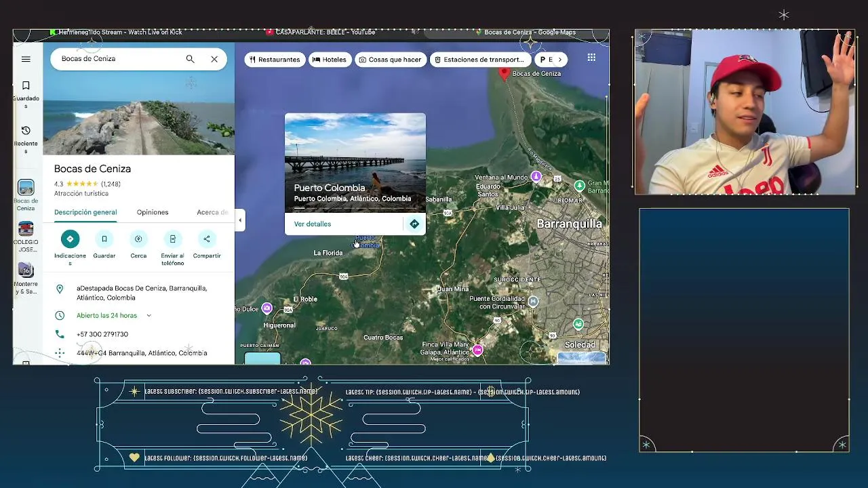Click the address aDestapada Bocas De Ceniza

(x=142, y=293)
